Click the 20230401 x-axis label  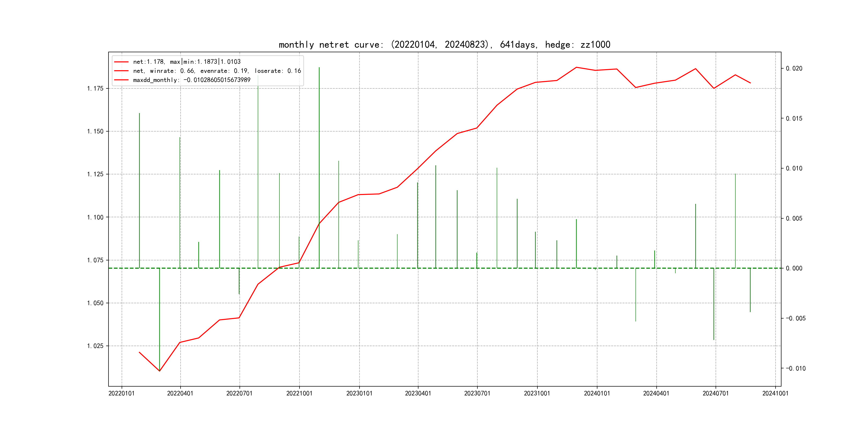click(x=418, y=394)
